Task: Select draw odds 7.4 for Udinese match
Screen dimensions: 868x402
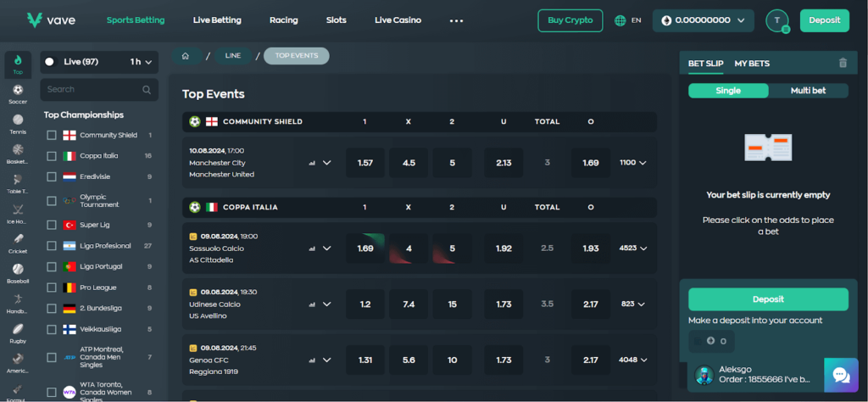Action: click(409, 304)
